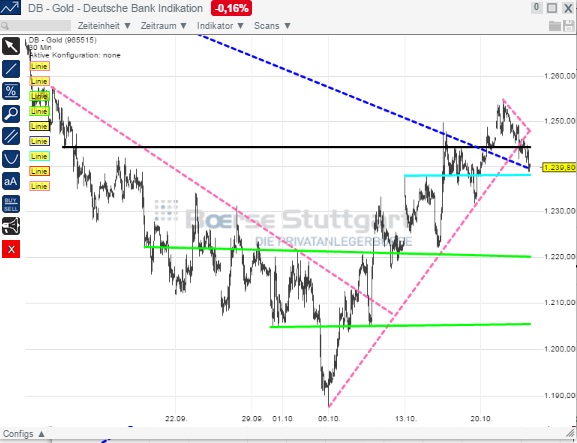Select the arrow pointer tool
The height and width of the screenshot is (443, 577).
(x=11, y=46)
